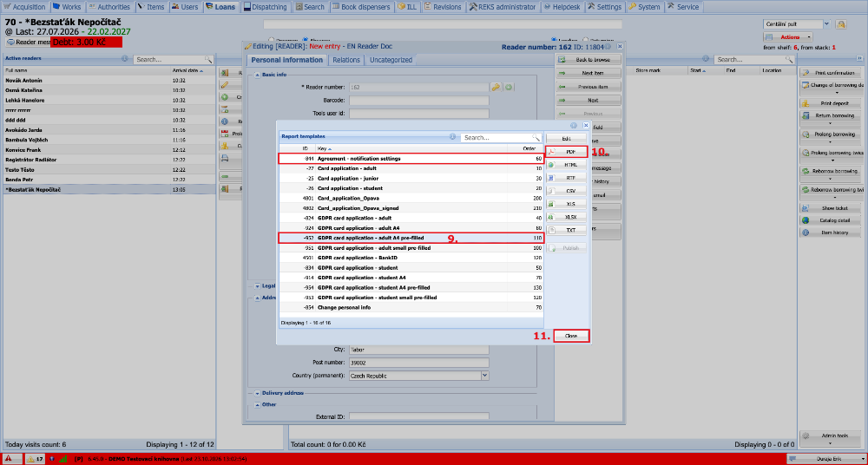Image resolution: width=868 pixels, height=465 pixels.
Task: Select reader Novák Antonín in Active readers
Action: (109, 81)
